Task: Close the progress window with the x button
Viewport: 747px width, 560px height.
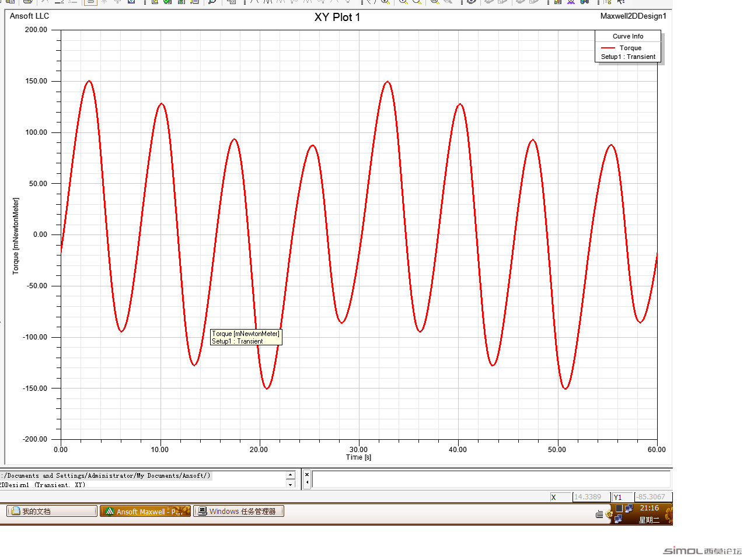Action: tap(307, 474)
